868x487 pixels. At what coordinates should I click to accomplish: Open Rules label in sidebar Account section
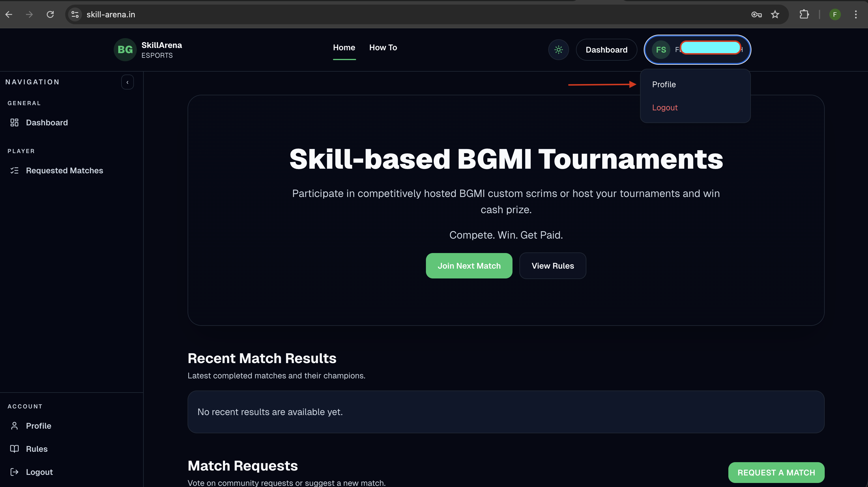[37, 449]
